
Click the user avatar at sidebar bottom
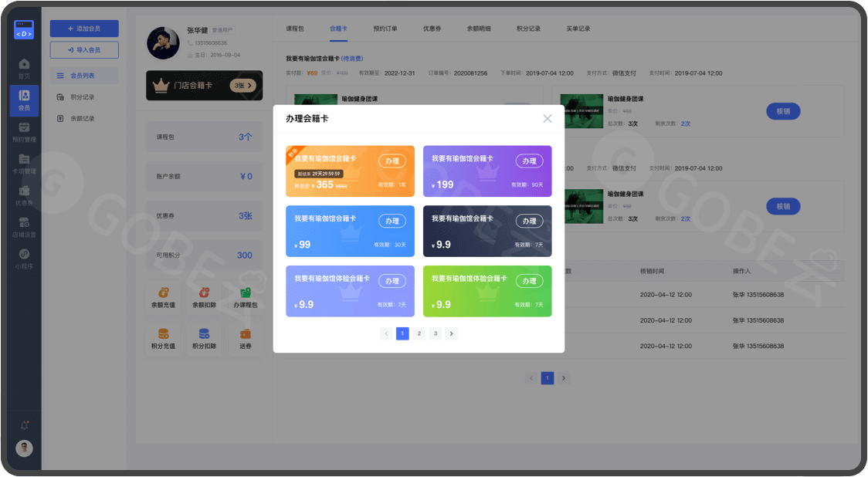pos(24,446)
